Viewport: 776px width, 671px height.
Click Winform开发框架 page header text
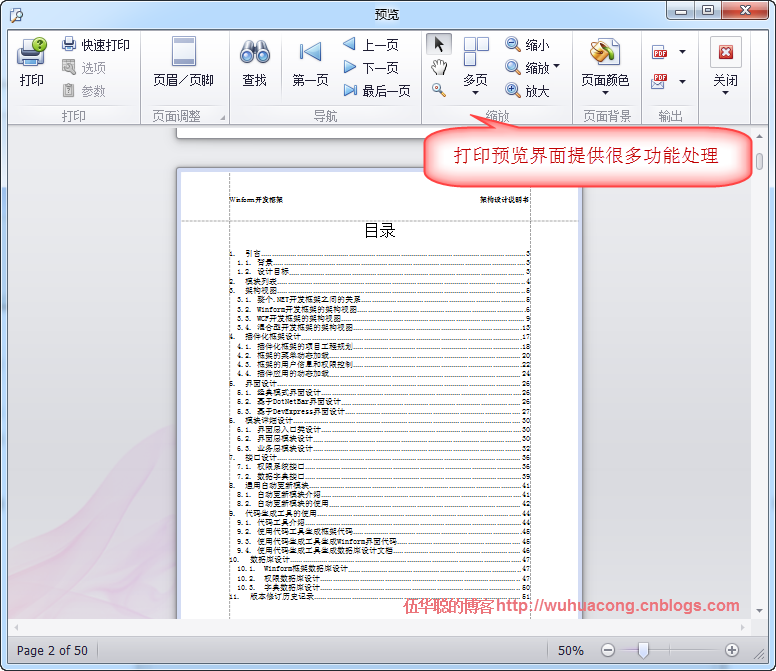tap(256, 200)
